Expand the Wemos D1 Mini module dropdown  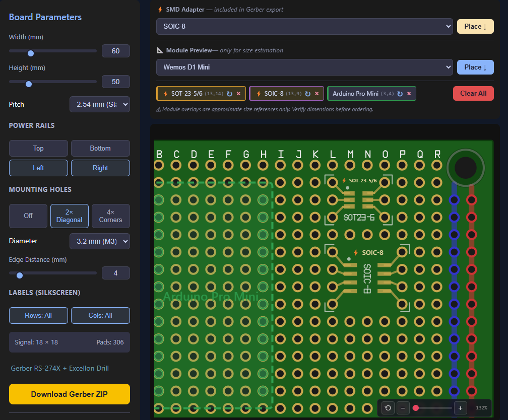coord(304,67)
